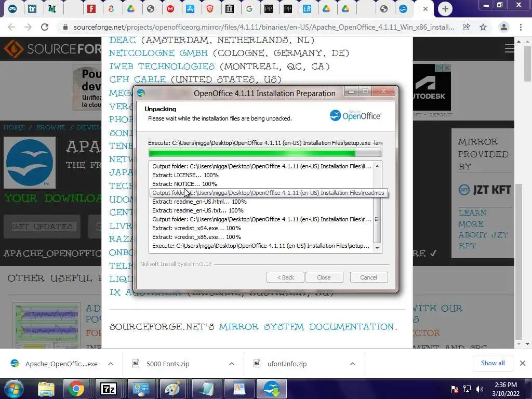Open the Chrome three-dot menu
The height and width of the screenshot is (399, 532).
521,27
